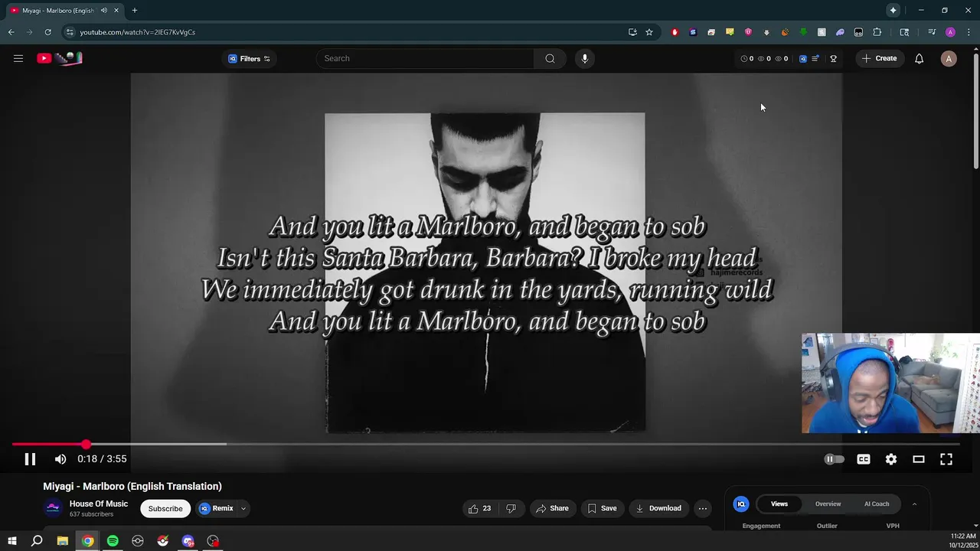Click the Gemini sparkle icon in title bar
The height and width of the screenshot is (551, 980).
click(x=893, y=11)
